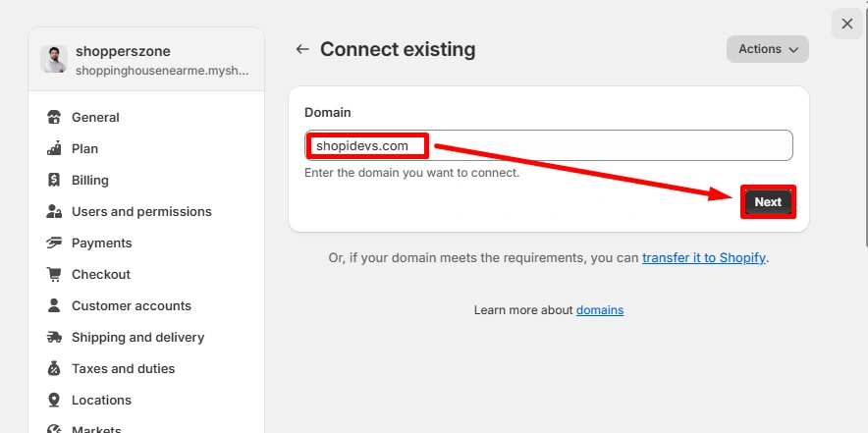868x433 pixels.
Task: Click the Billing receipt icon
Action: [54, 180]
